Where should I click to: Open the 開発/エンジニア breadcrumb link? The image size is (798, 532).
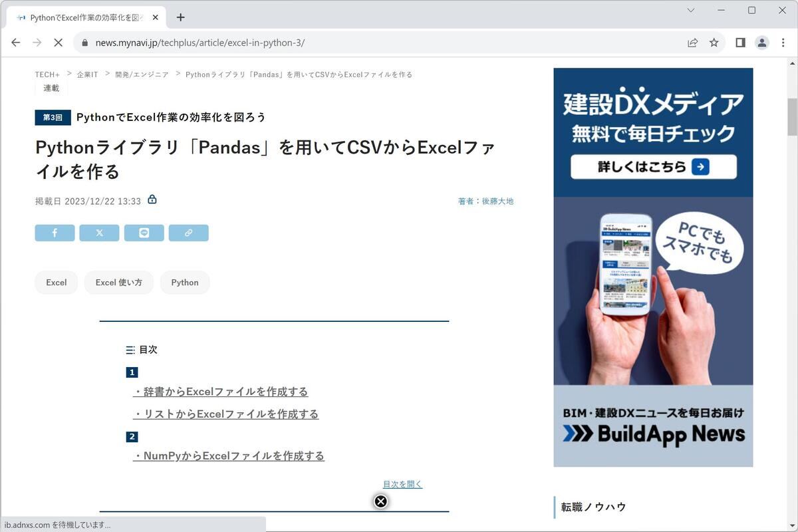pyautogui.click(x=142, y=74)
